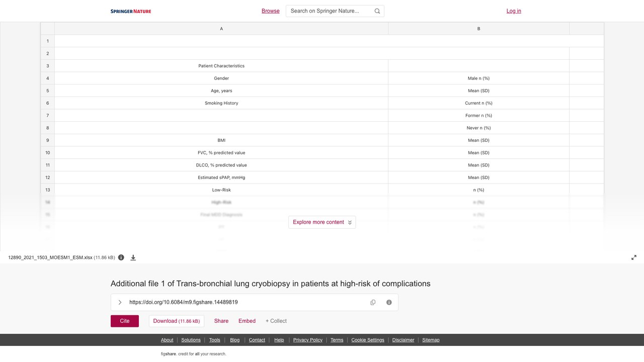The height and width of the screenshot is (362, 644).
Task: Open the About footer link
Action: click(167, 340)
